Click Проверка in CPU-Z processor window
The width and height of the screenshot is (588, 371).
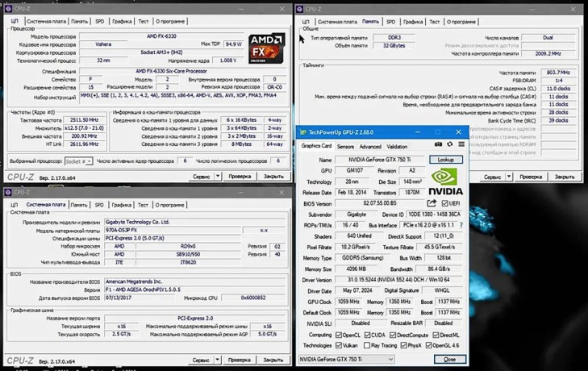click(240, 177)
